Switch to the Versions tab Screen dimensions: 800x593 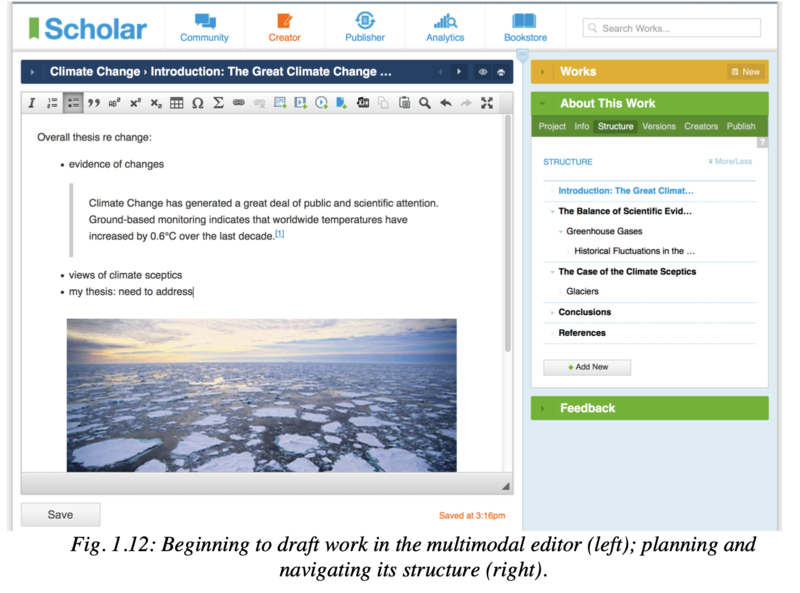tap(658, 127)
